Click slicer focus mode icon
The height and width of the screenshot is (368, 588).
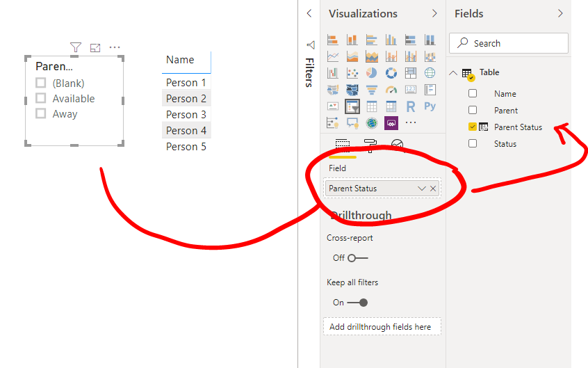[x=95, y=48]
